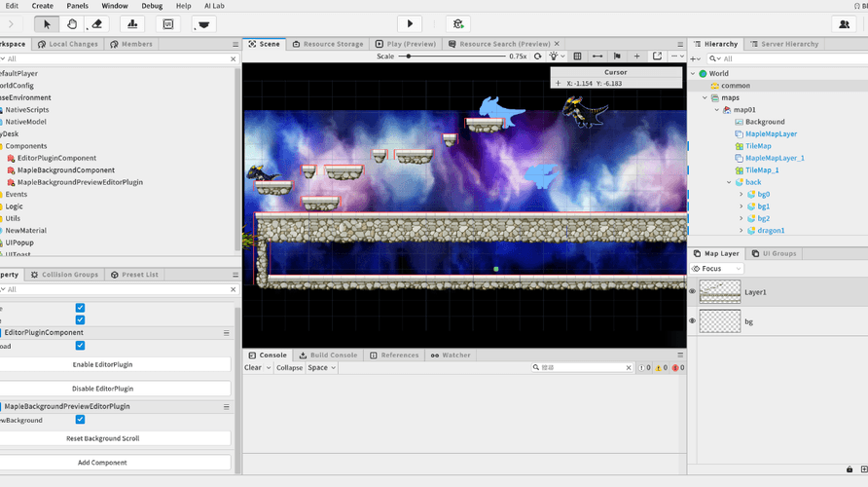Open the console Space dropdown

[x=322, y=368]
